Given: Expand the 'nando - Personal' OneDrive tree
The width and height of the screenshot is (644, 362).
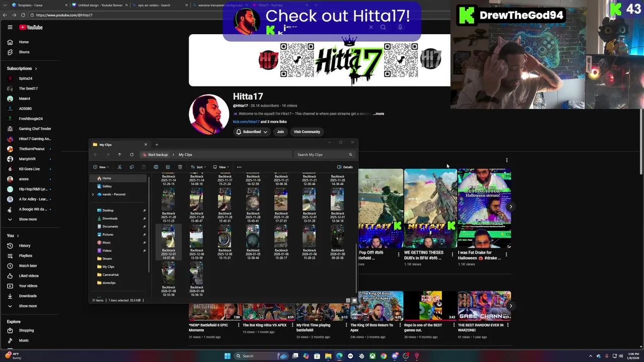Looking at the screenshot, I should (x=93, y=194).
